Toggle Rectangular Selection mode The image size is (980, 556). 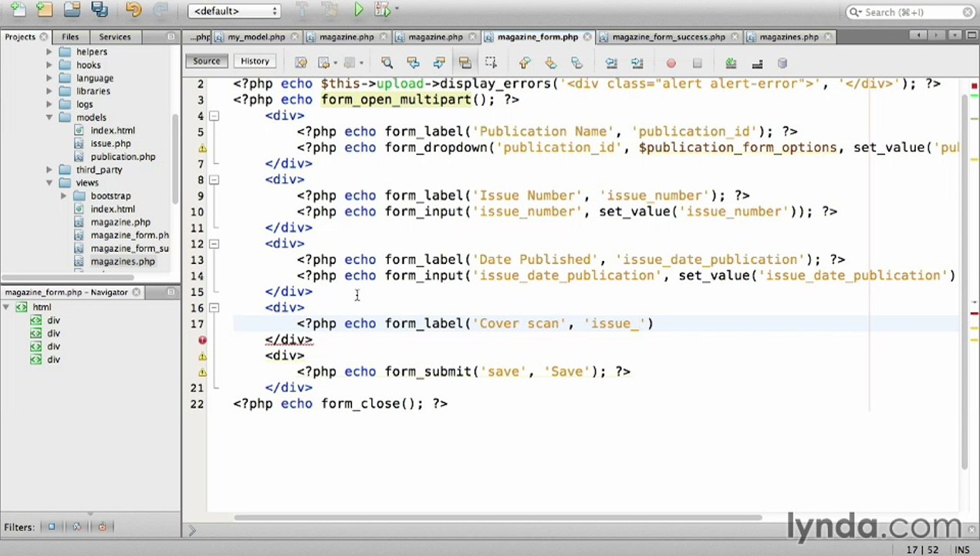tap(491, 63)
